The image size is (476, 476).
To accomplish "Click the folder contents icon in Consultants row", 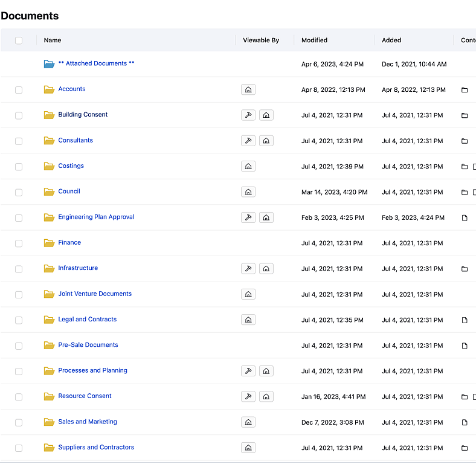I will pos(465,141).
